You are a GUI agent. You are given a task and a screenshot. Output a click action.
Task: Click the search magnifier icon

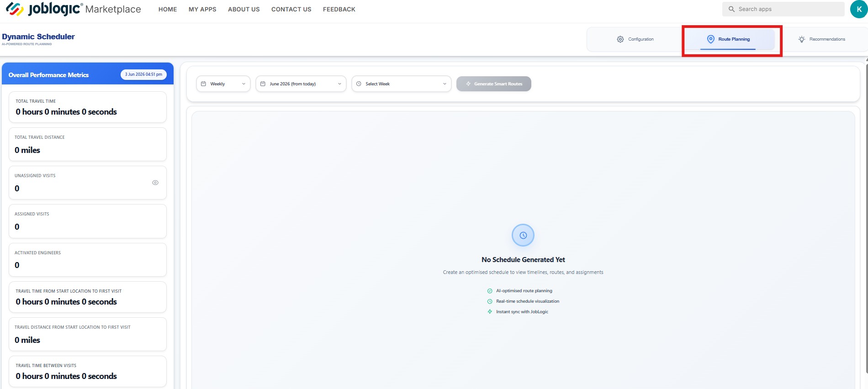tap(731, 9)
